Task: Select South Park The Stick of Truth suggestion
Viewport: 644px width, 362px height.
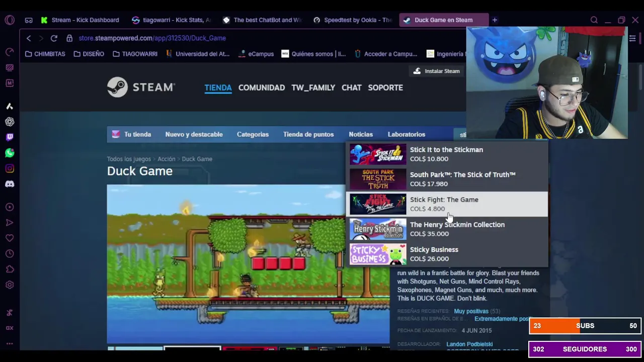Action: tap(447, 179)
